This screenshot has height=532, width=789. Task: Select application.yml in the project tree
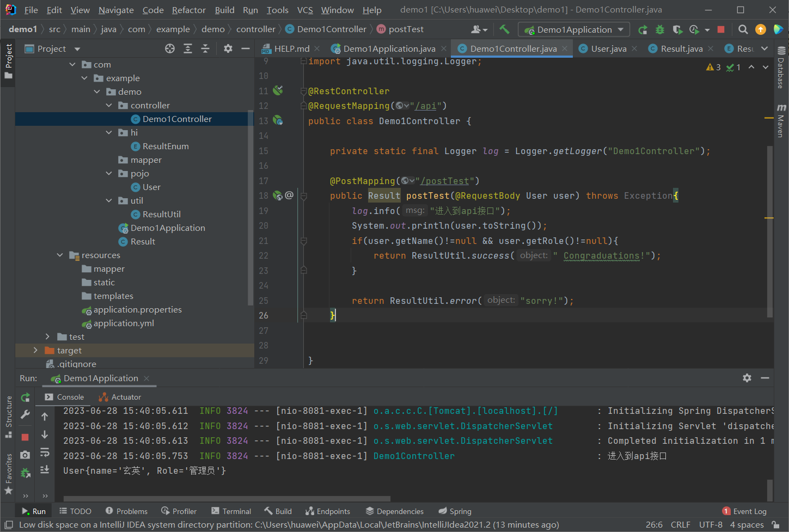124,323
